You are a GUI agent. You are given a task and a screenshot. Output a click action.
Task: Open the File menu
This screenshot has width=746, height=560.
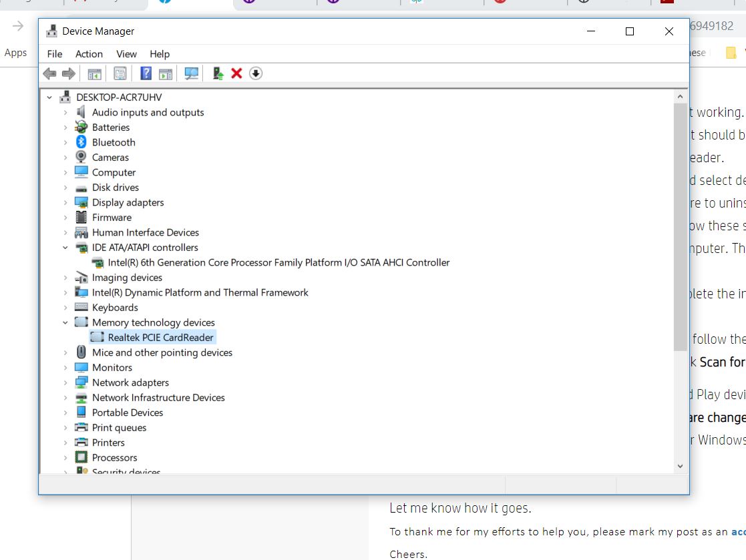54,54
